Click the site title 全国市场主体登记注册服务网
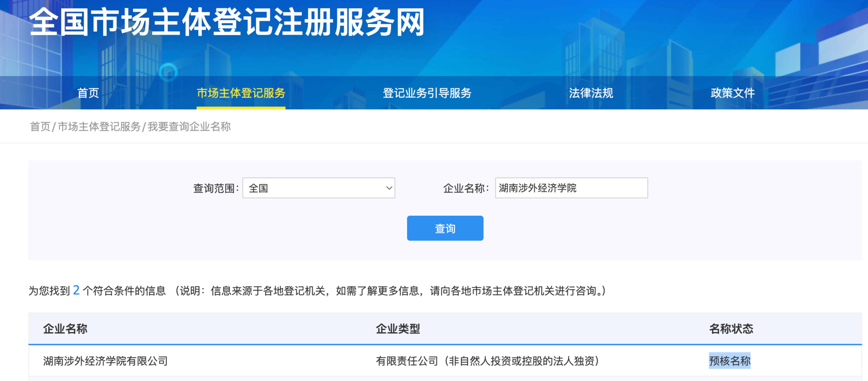The image size is (868, 381). tap(226, 22)
